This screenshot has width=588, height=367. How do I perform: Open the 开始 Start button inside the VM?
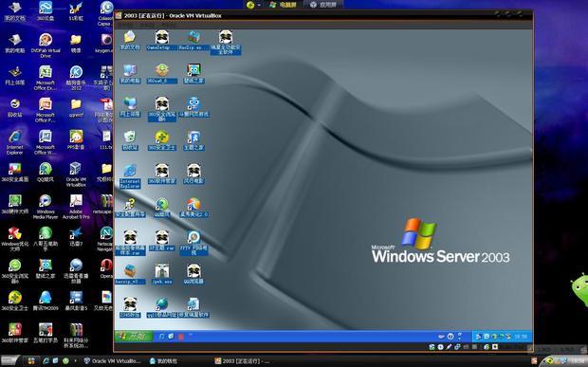tap(134, 337)
